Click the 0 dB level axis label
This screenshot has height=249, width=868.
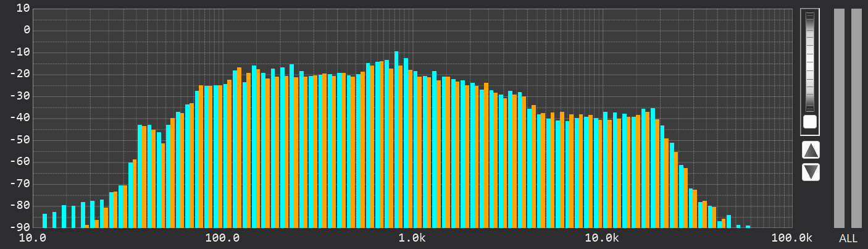(26, 30)
